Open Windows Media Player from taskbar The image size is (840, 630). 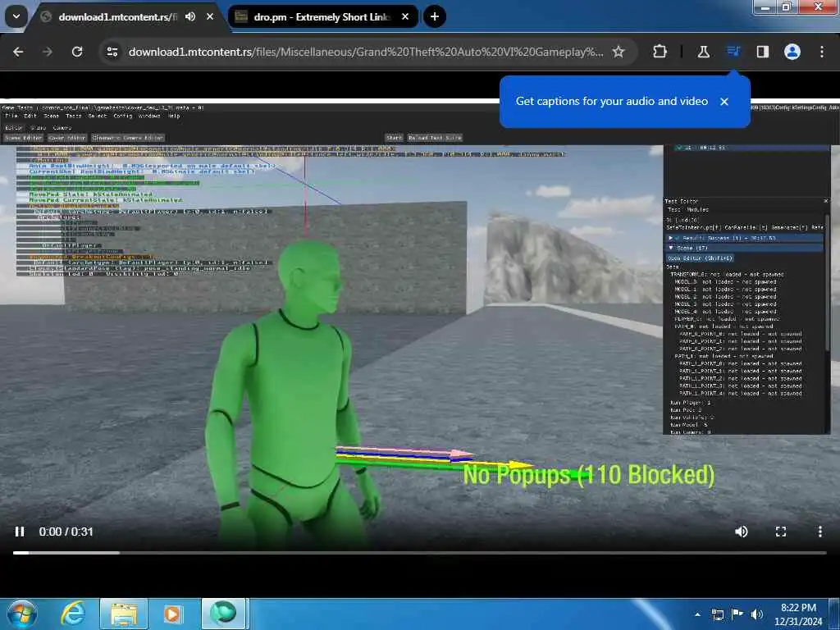click(172, 614)
